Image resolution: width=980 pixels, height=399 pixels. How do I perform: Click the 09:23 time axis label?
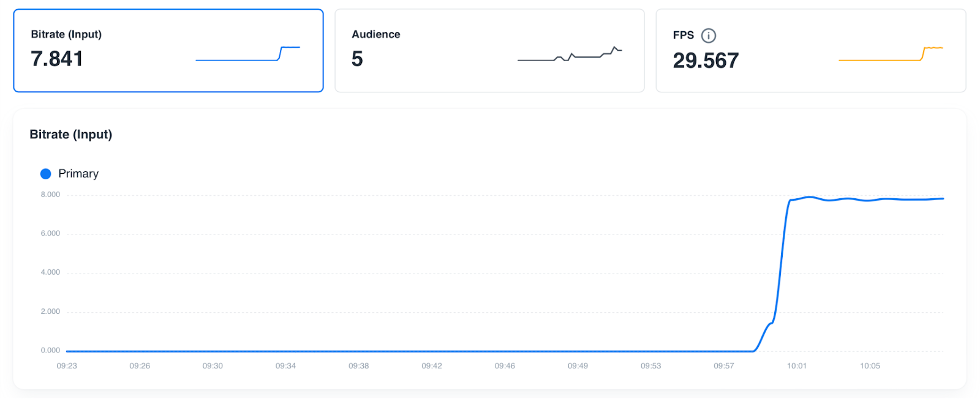(67, 366)
